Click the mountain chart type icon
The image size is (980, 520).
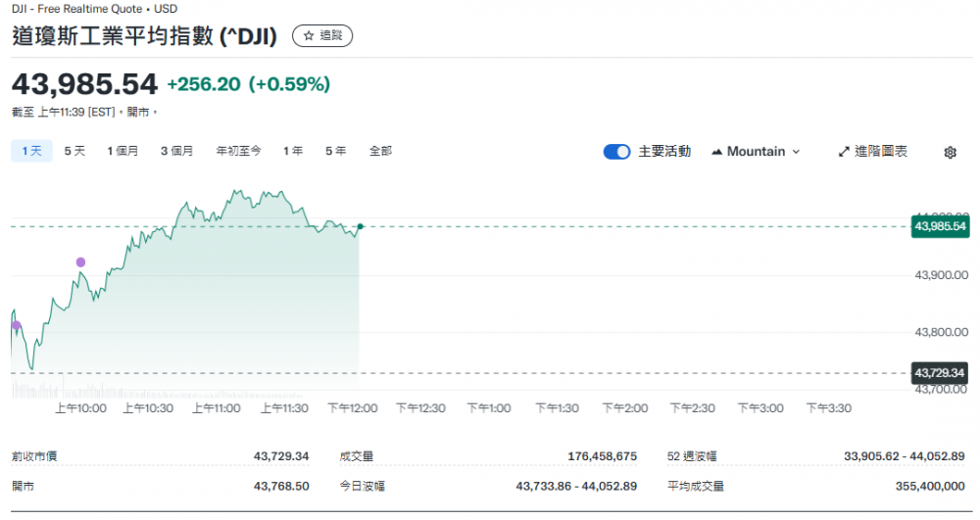click(x=716, y=152)
